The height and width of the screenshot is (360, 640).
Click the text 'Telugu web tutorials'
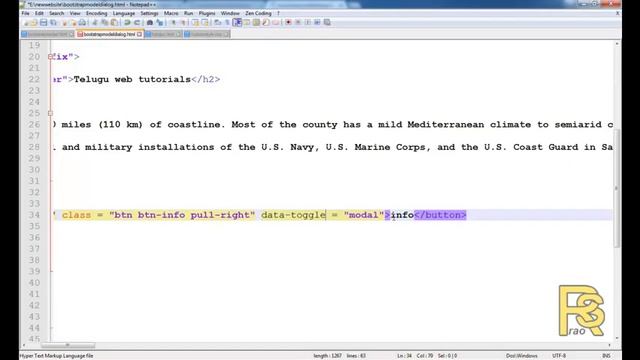click(132, 79)
